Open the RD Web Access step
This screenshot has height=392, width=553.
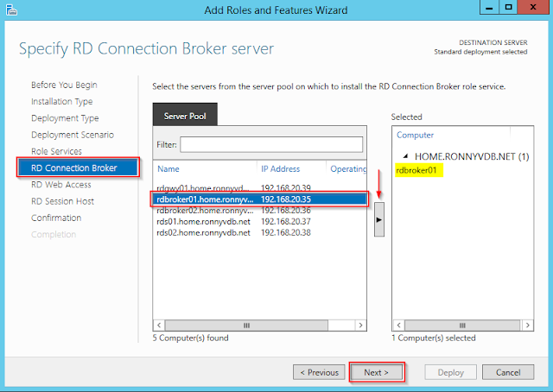[60, 184]
